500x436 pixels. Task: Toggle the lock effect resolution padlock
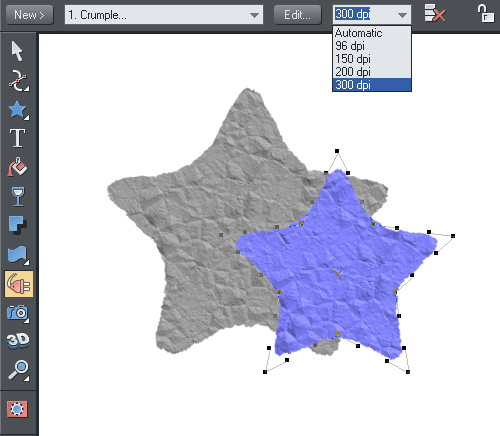point(485,13)
